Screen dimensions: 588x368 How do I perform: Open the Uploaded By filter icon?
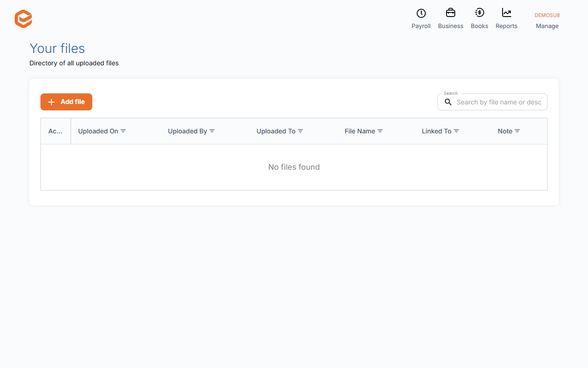[x=212, y=131]
